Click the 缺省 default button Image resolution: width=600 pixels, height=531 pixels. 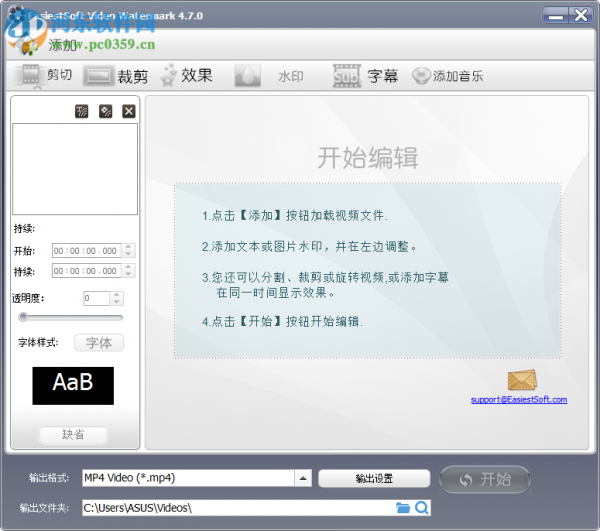73,435
